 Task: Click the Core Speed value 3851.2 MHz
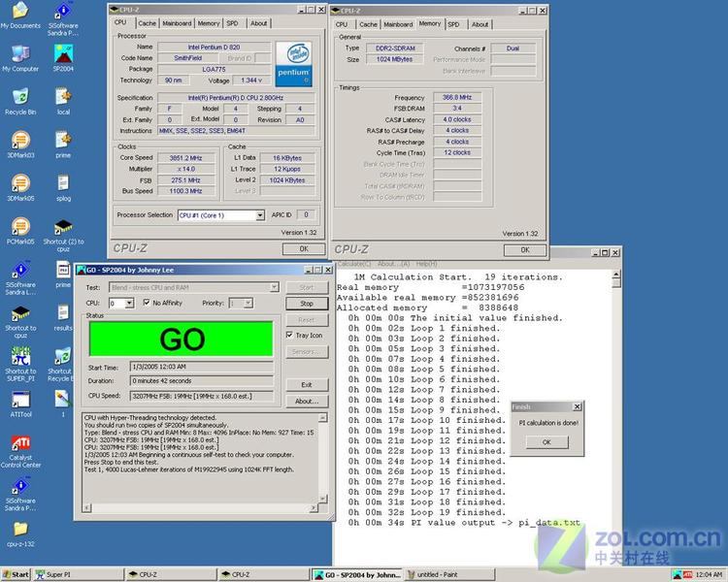(x=185, y=158)
